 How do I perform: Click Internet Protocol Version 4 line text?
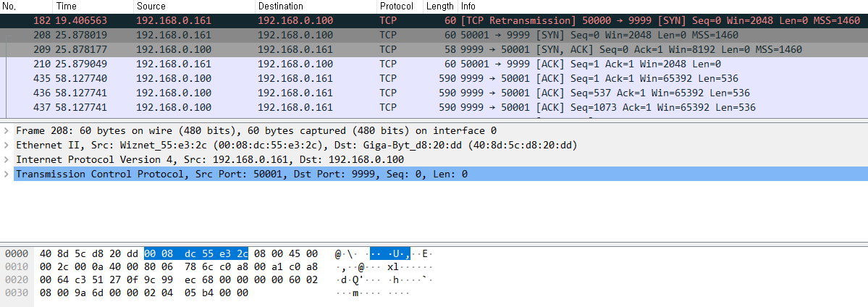[210, 159]
